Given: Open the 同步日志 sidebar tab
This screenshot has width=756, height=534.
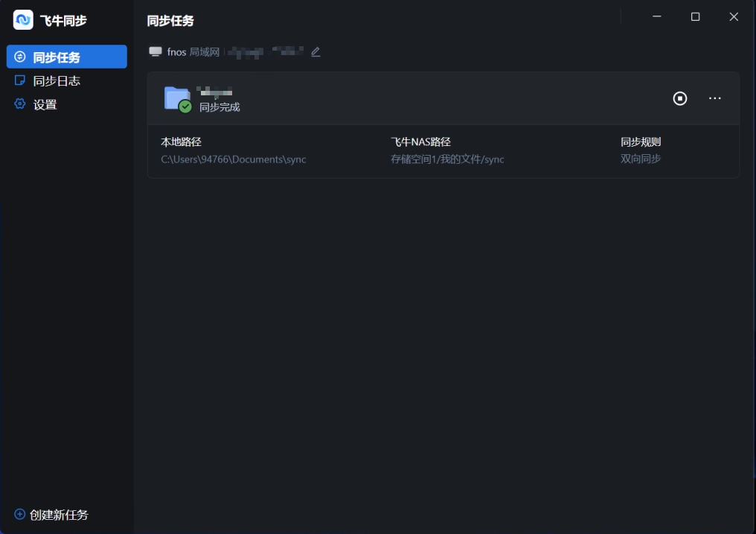Looking at the screenshot, I should [66, 80].
